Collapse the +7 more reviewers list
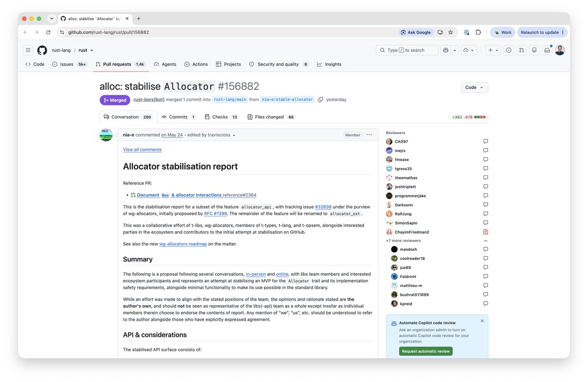Image resolution: width=588 pixels, height=382 pixels. [x=486, y=240]
